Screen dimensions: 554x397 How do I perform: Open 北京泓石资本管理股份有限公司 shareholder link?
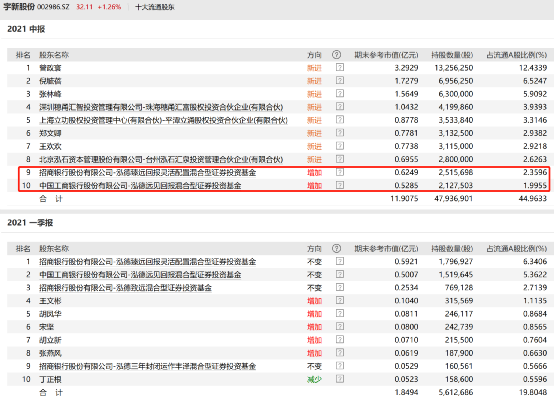161,159
